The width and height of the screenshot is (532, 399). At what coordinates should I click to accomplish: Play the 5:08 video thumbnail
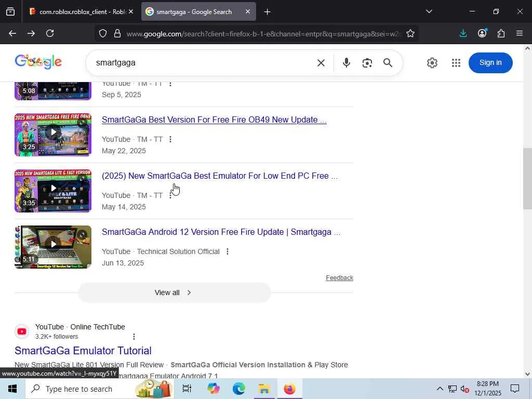pyautogui.click(x=53, y=90)
